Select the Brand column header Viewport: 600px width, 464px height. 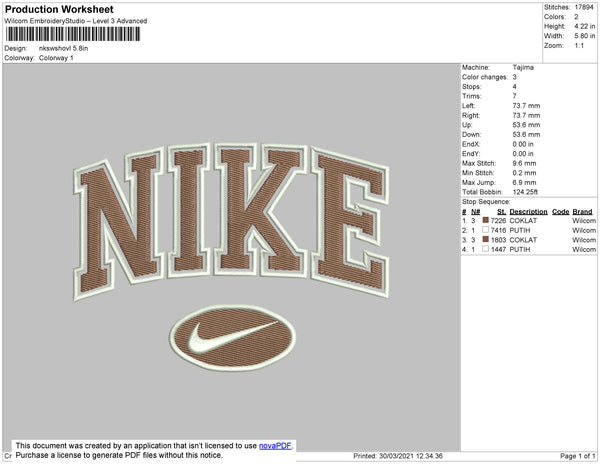(x=582, y=212)
